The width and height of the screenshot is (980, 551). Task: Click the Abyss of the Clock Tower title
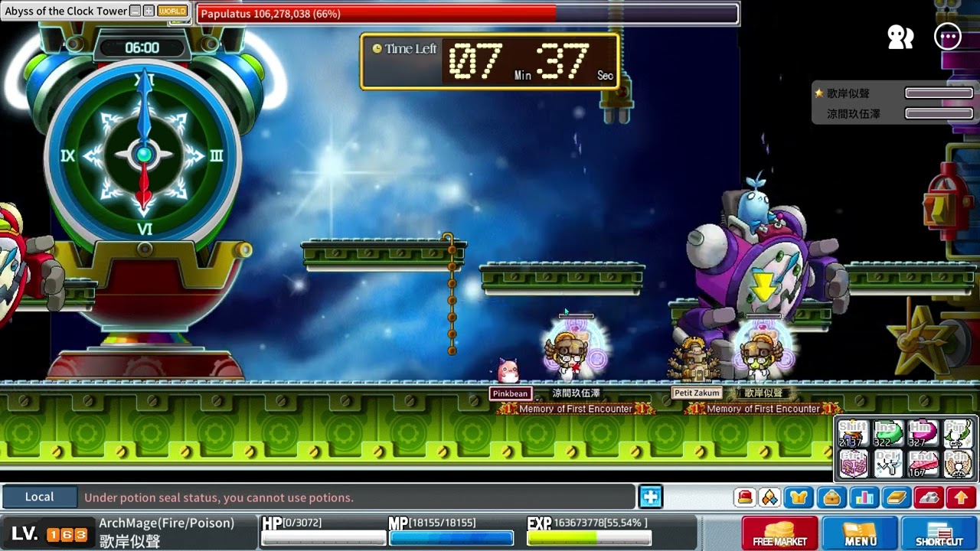[66, 11]
